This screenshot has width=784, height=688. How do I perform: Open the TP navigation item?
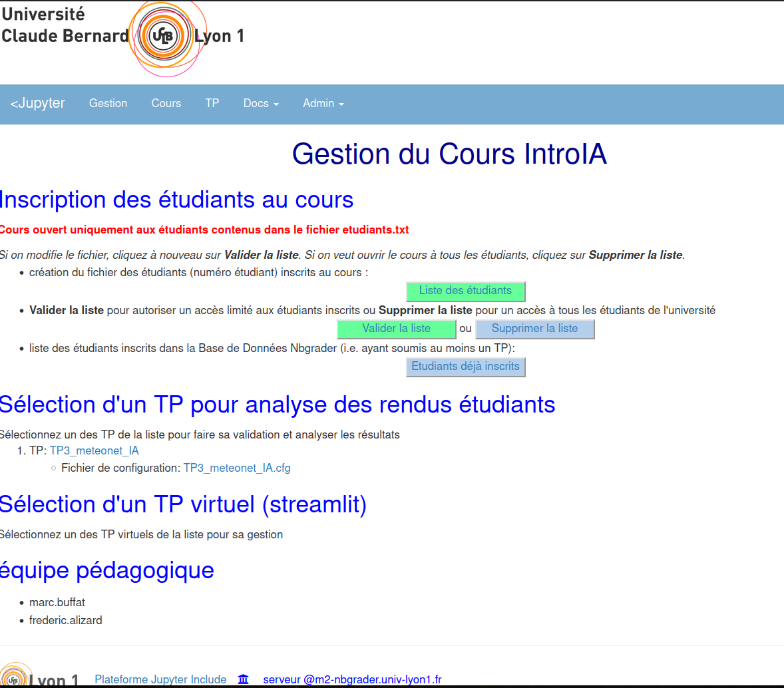pos(212,103)
